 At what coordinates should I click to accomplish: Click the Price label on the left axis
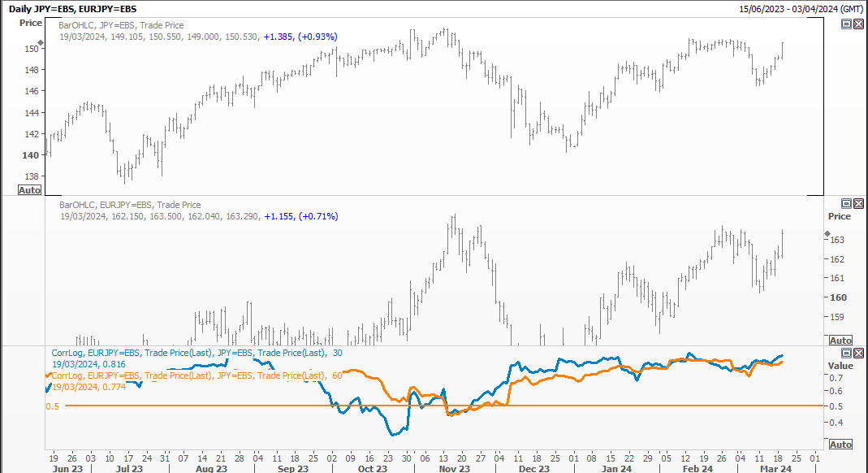click(x=30, y=23)
